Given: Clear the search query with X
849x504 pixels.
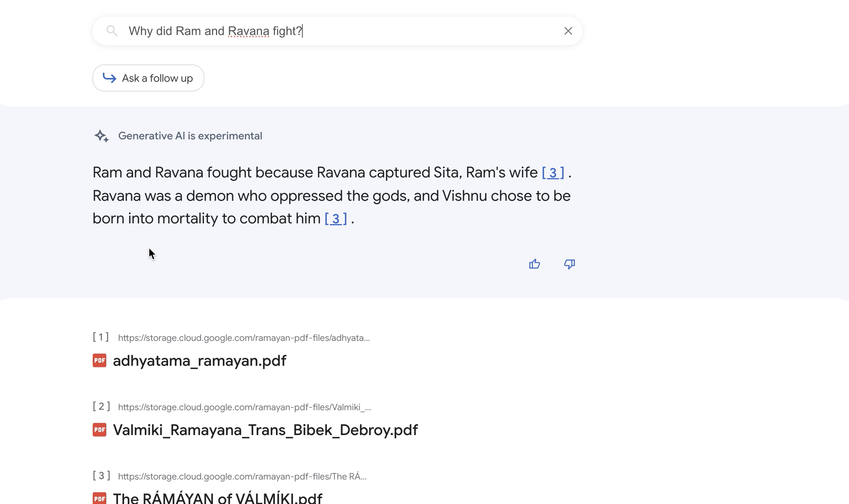Looking at the screenshot, I should (568, 31).
